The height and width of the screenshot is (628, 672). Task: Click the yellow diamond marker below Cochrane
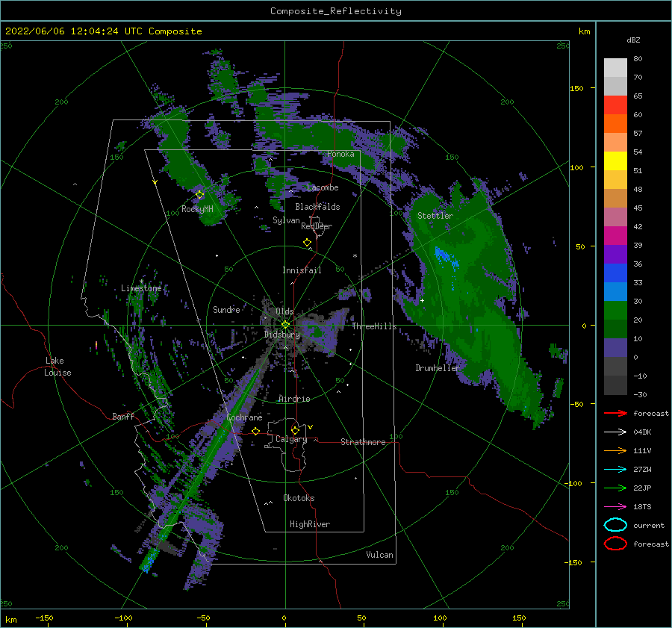[x=256, y=432]
